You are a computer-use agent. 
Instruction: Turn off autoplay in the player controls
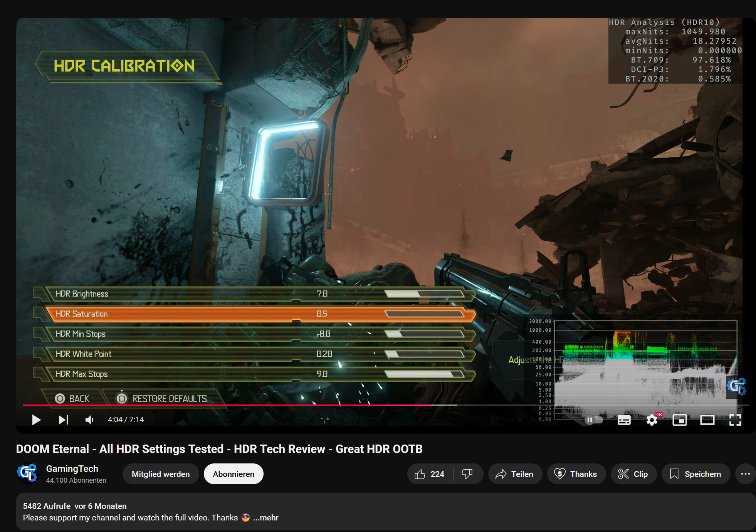point(593,420)
